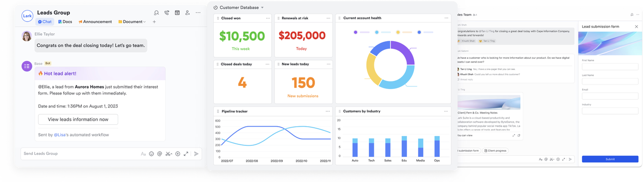The height and width of the screenshot is (182, 644).
Task: Click the Aurora Homes lead name
Action: point(89,86)
